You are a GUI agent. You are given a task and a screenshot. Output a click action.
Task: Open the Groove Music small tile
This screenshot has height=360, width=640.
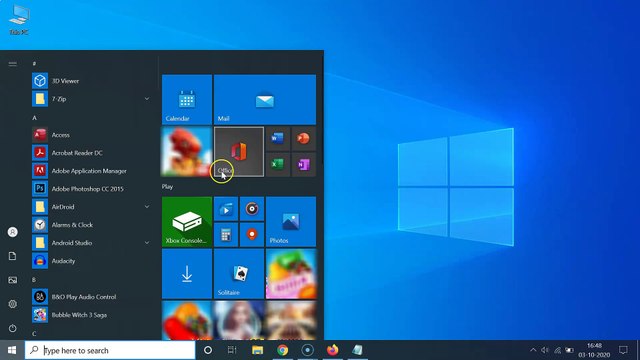click(x=252, y=209)
